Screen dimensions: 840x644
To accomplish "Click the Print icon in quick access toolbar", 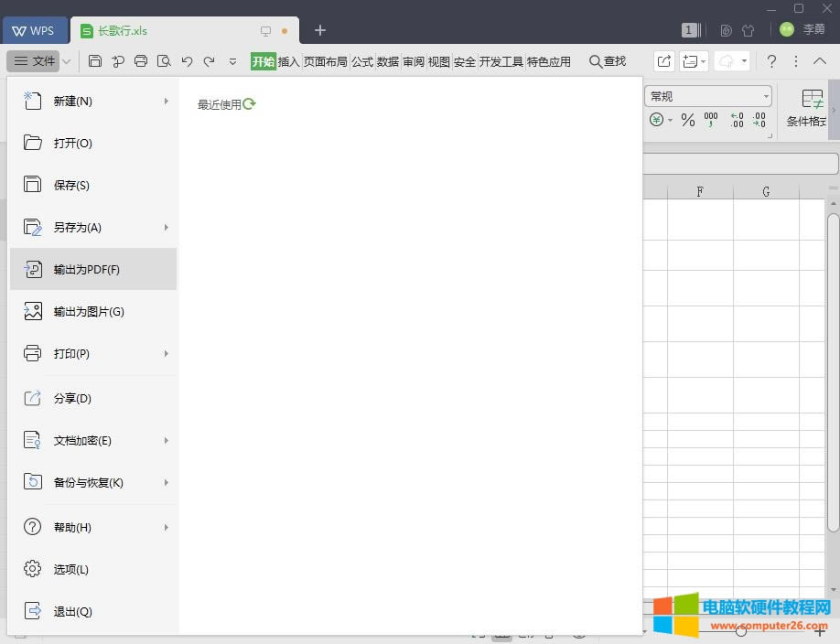I will pos(141,61).
